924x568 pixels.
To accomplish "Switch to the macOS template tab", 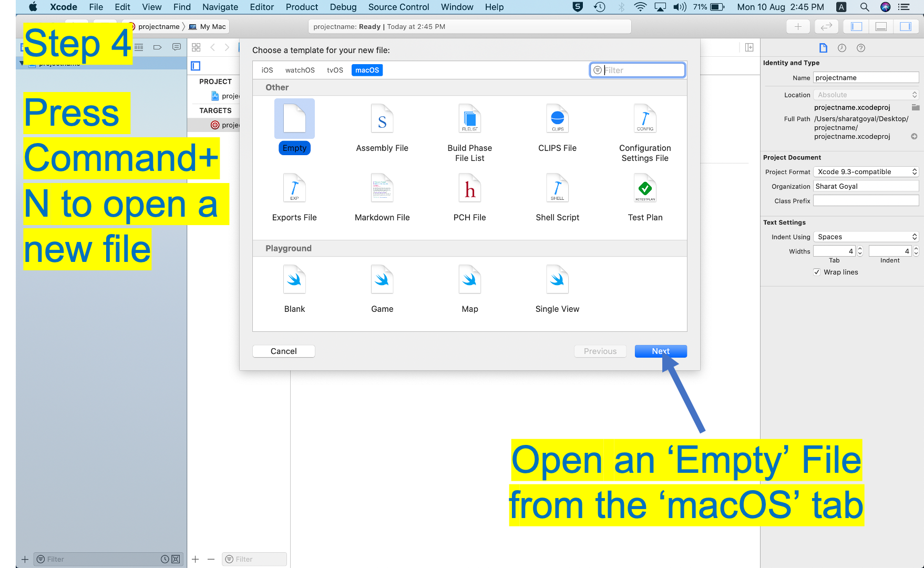I will pos(367,70).
